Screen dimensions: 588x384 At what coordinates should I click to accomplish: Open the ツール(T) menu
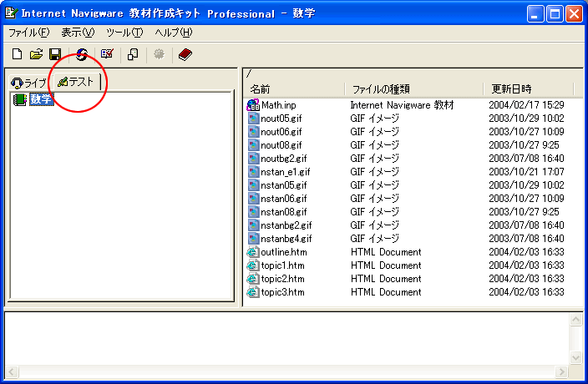(124, 33)
